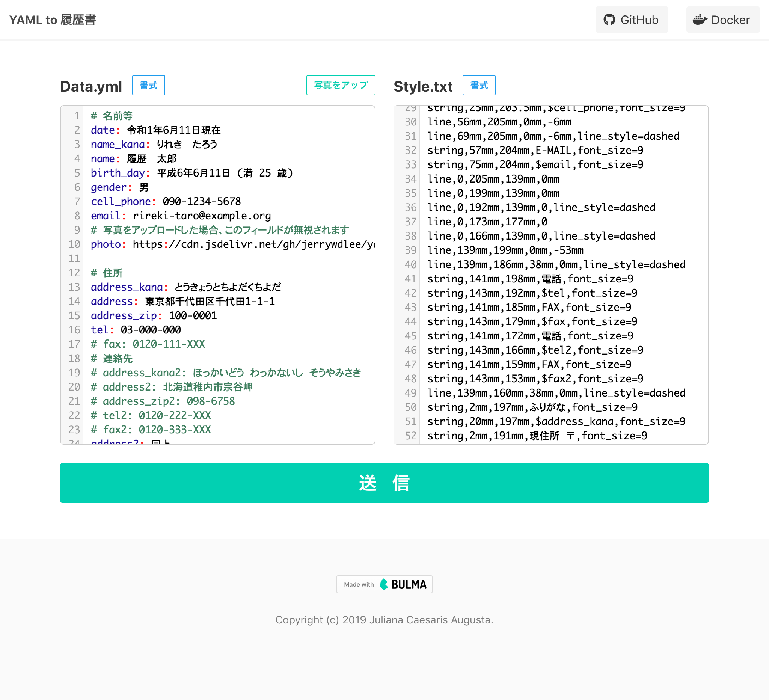Click the Docker whale icon
Image resolution: width=769 pixels, height=700 pixels.
pyautogui.click(x=701, y=20)
